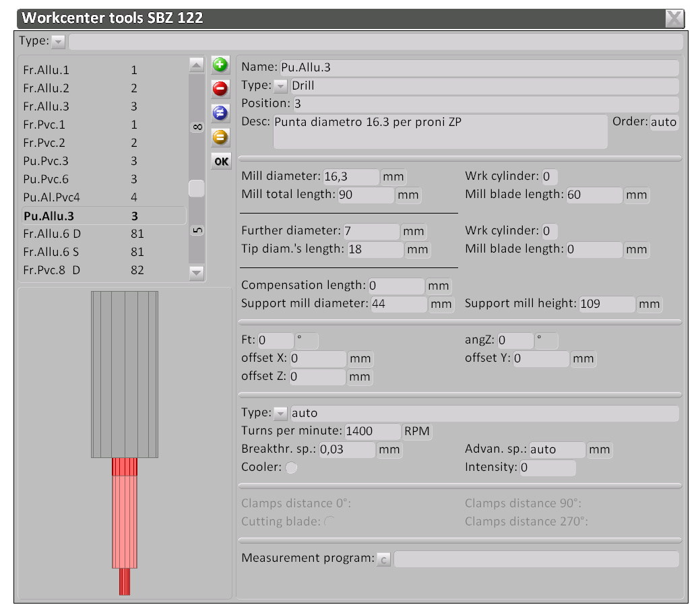Click the green add tool icon
This screenshot has height=613, width=700.
tap(220, 65)
